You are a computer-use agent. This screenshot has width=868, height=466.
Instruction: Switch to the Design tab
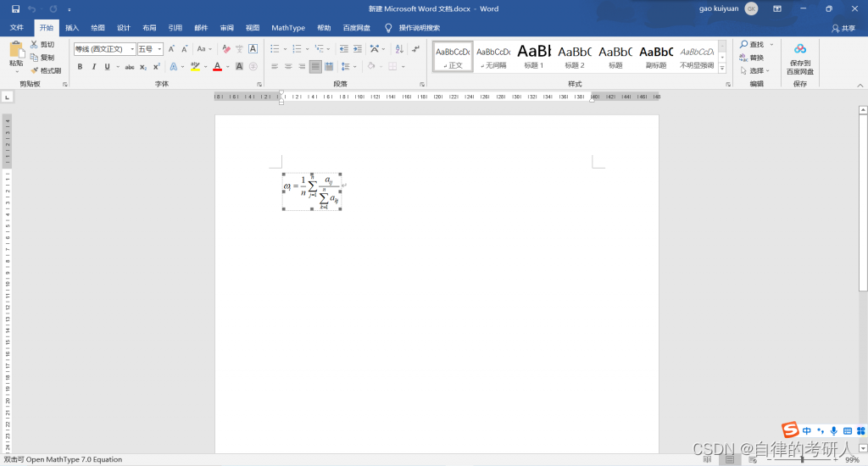[x=124, y=28]
